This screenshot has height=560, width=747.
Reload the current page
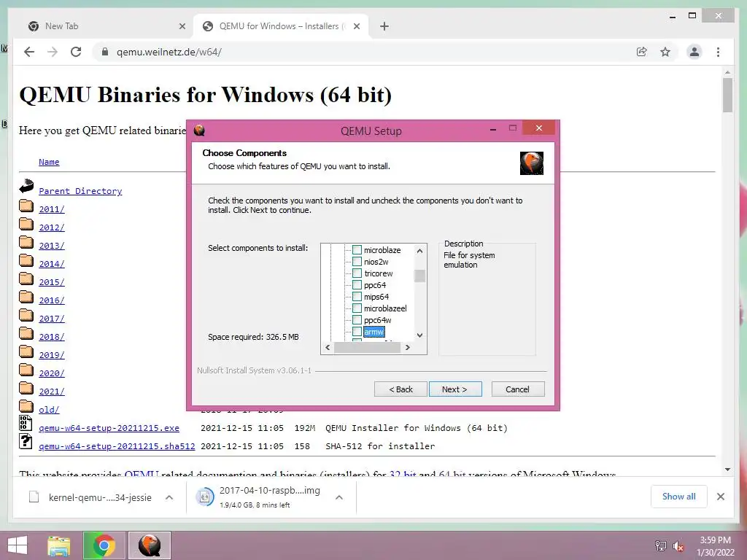pyautogui.click(x=76, y=52)
